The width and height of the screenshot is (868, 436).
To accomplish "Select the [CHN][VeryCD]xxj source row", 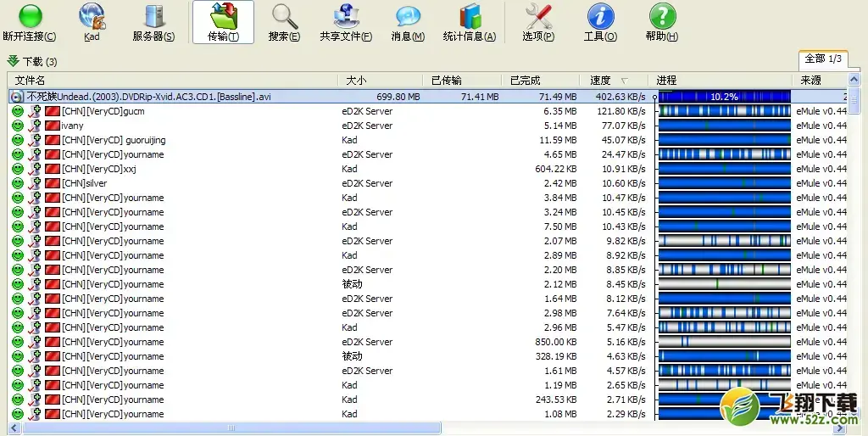I will coord(427,169).
